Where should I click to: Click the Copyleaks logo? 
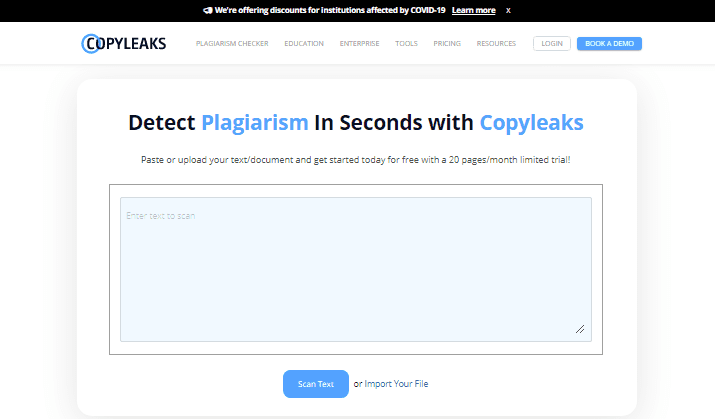click(x=124, y=43)
